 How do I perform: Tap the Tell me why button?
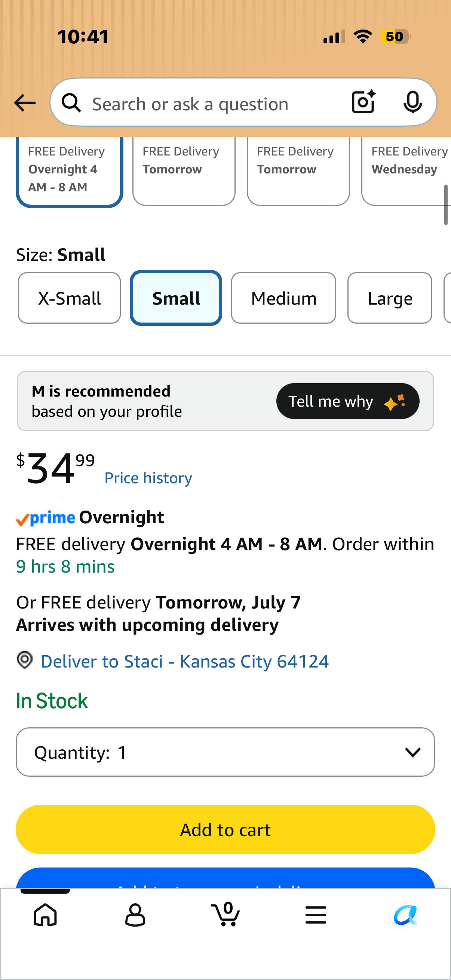tap(348, 401)
